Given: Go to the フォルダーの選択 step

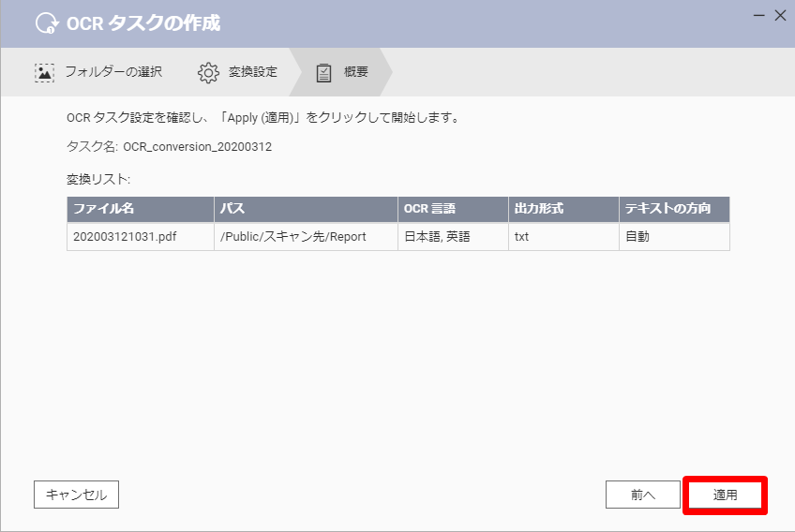Looking at the screenshot, I should coord(98,72).
